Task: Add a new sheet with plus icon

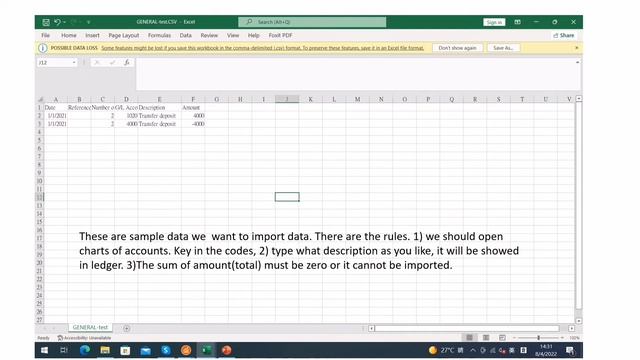Action: (127, 328)
